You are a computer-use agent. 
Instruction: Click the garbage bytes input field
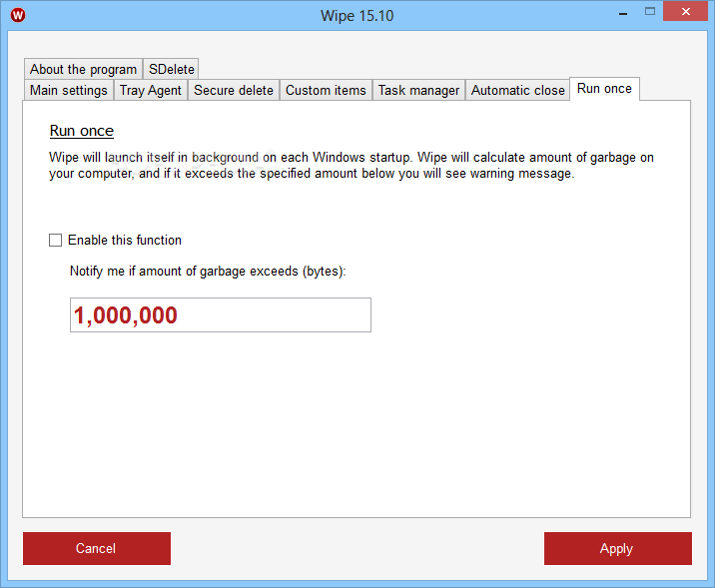coord(221,315)
